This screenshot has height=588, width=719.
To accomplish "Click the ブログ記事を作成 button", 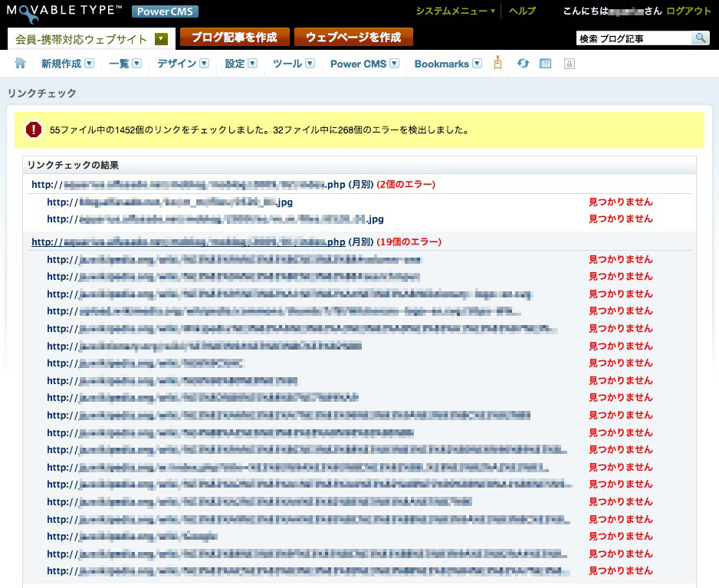I will pos(235,37).
